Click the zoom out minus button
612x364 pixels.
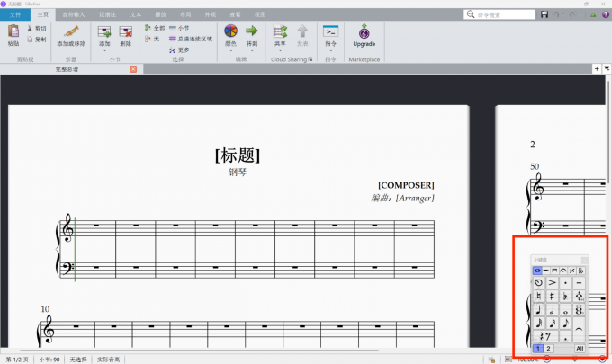point(547,359)
